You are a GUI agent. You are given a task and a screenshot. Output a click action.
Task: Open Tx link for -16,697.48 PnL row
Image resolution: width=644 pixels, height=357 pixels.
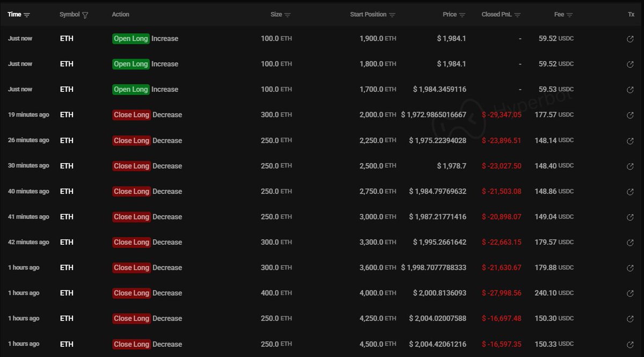point(630,319)
